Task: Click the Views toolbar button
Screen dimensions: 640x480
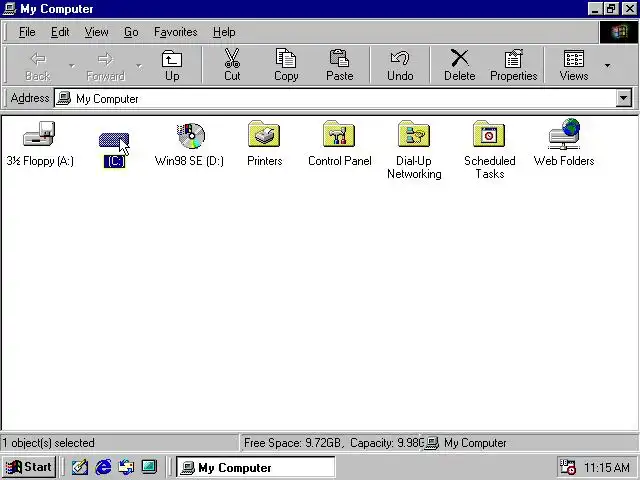Action: tap(574, 65)
